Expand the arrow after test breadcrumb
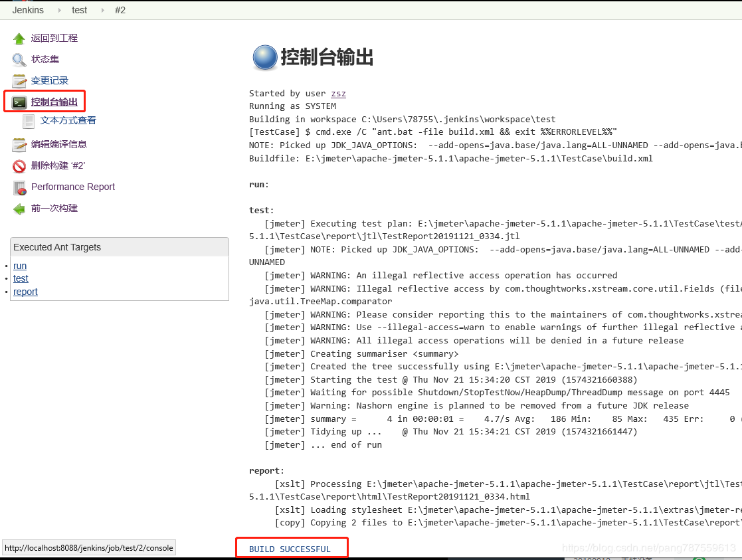The width and height of the screenshot is (742, 560). (x=102, y=10)
